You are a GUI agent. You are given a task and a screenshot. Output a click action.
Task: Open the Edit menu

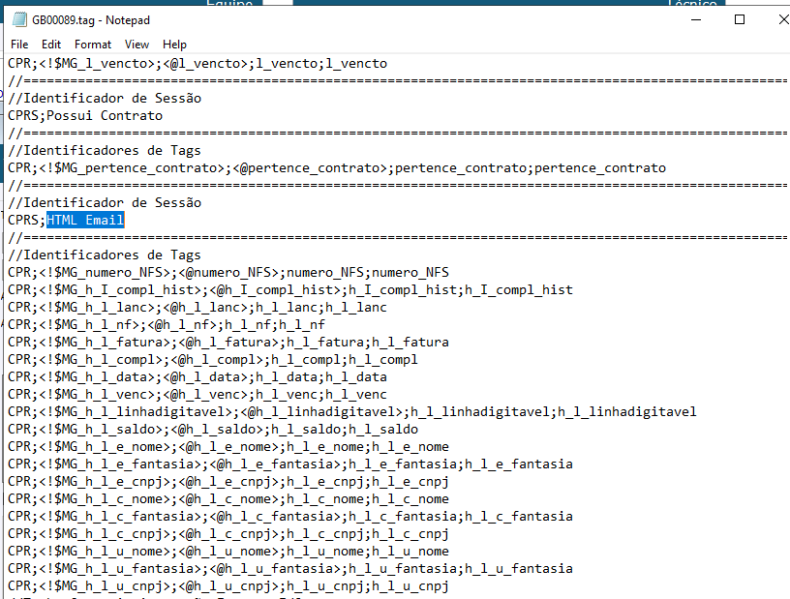[x=51, y=44]
